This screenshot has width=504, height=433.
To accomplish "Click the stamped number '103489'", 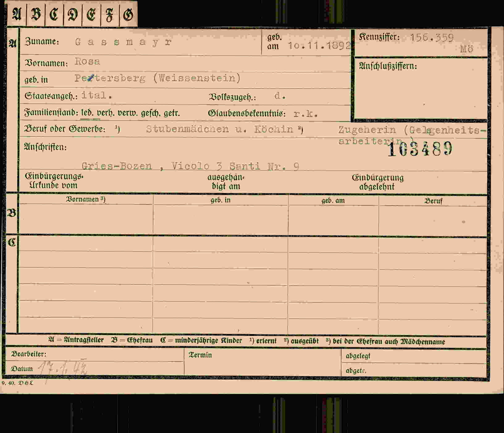I will [420, 149].
